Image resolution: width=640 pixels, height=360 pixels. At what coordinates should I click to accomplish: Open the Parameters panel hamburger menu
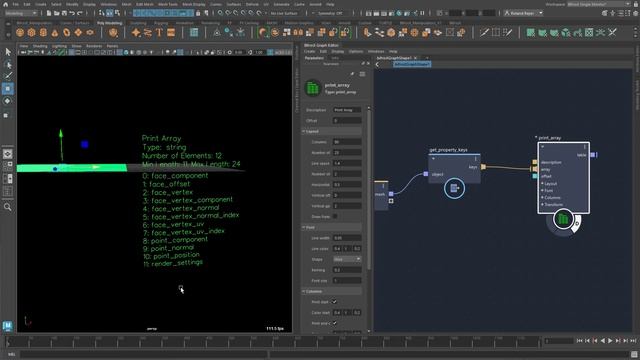(x=362, y=74)
